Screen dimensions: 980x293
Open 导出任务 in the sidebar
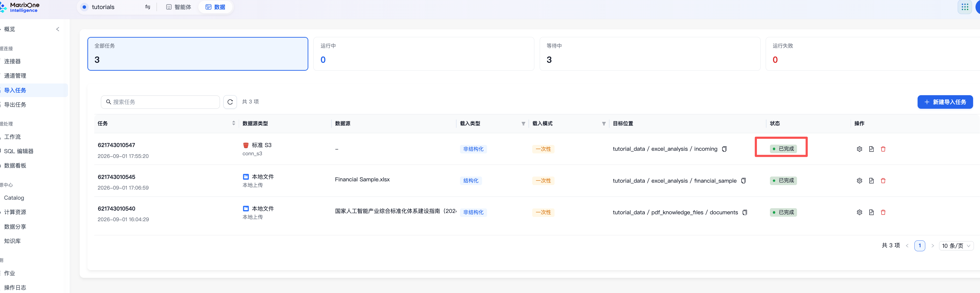(x=15, y=105)
